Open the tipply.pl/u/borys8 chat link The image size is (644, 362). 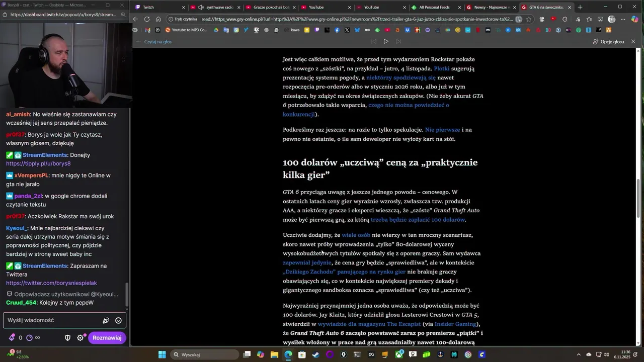click(38, 163)
